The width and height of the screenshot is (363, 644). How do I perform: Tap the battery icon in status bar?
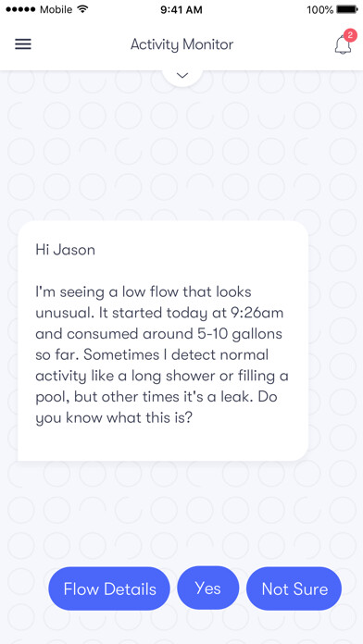tap(347, 9)
